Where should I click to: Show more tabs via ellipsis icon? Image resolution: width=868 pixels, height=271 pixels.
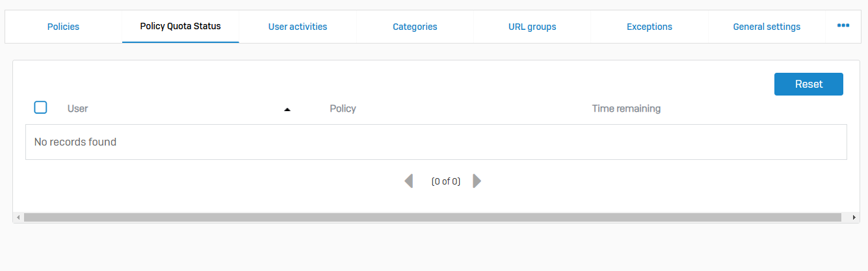click(843, 25)
